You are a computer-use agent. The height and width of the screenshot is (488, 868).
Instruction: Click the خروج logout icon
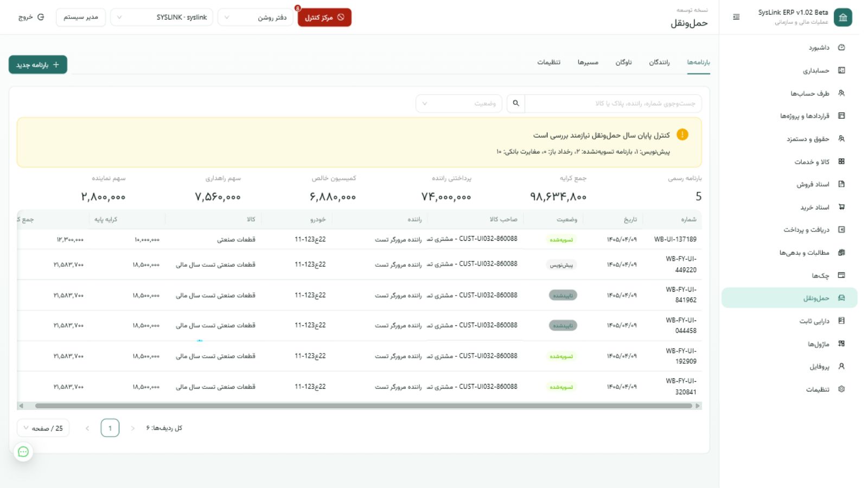(41, 17)
